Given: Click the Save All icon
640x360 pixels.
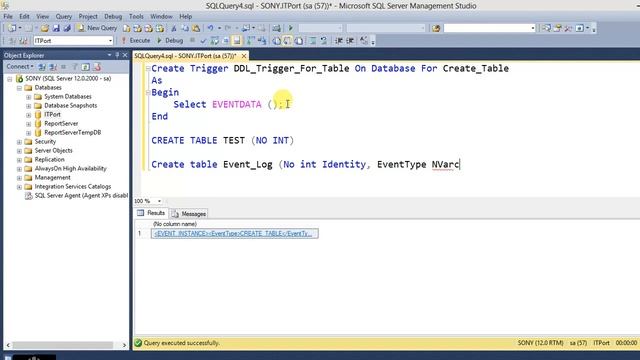Looking at the screenshot, I should (67, 28).
